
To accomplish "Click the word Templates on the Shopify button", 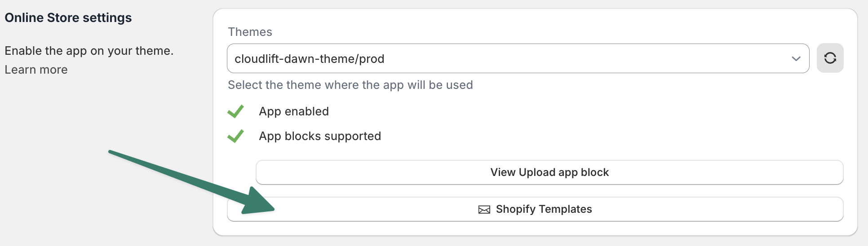I will (565, 209).
